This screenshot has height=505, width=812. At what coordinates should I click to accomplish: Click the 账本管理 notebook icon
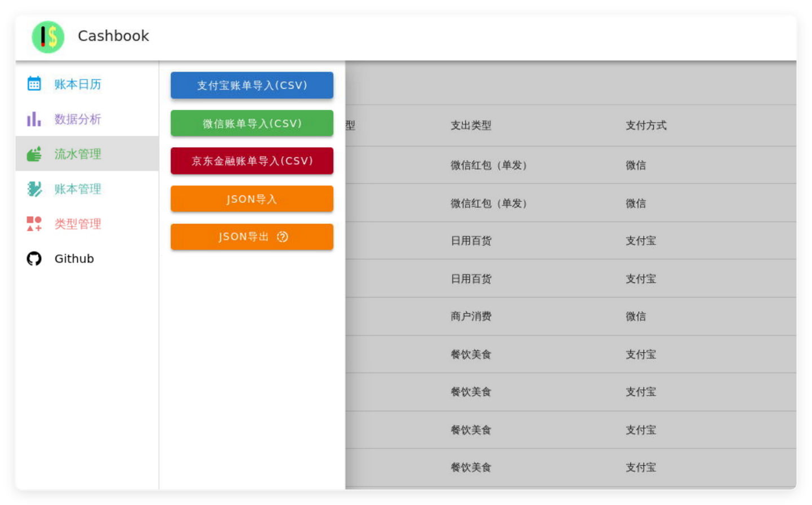click(34, 189)
